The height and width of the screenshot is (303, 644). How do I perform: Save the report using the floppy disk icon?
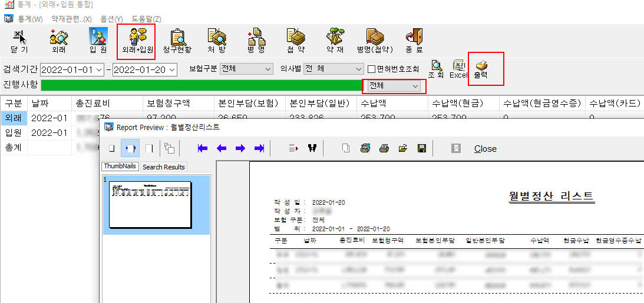[x=422, y=149]
